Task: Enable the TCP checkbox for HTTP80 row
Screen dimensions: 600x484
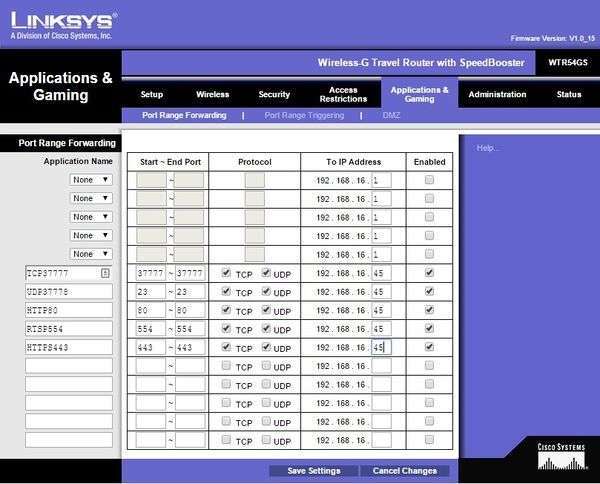Action: [x=226, y=310]
